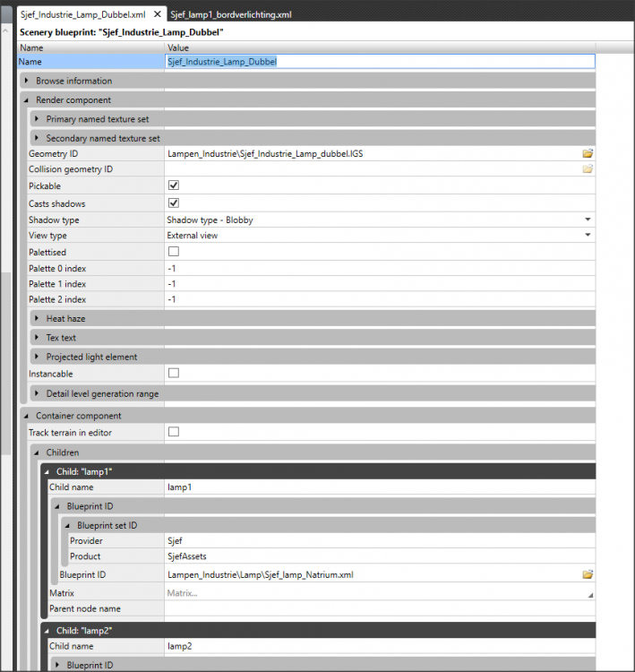Open the Matrix editor corner arrow
This screenshot has width=635, height=672.
point(589,594)
